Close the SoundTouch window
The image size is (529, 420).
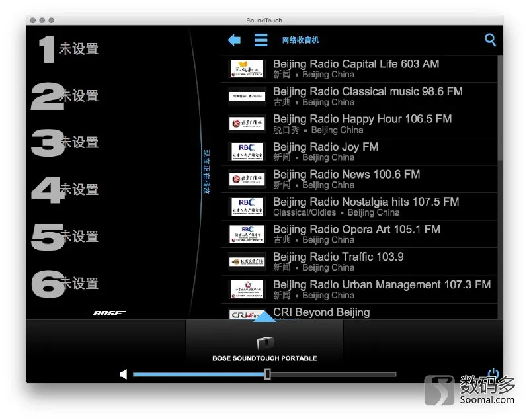pyautogui.click(x=32, y=21)
